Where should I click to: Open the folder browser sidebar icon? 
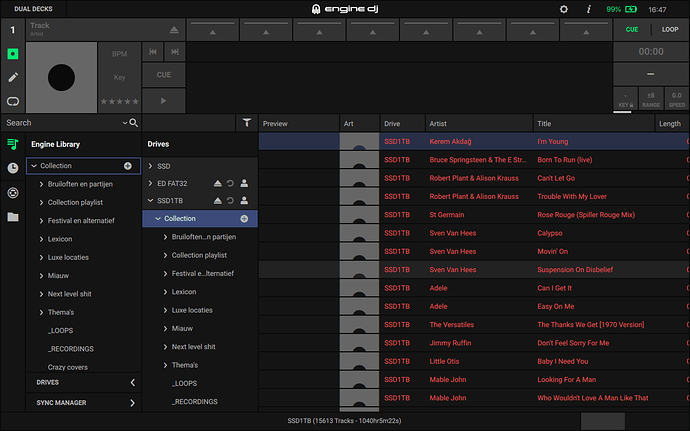[13, 217]
